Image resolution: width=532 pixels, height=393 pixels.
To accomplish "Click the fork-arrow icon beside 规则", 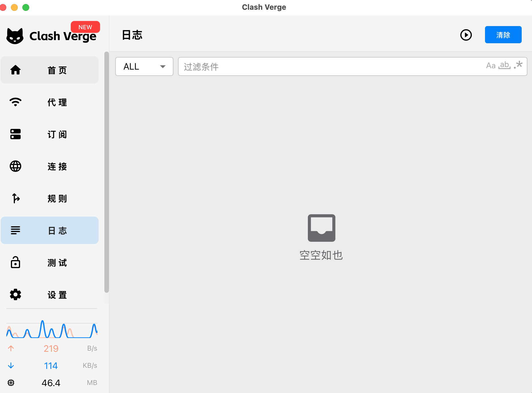I will point(15,198).
